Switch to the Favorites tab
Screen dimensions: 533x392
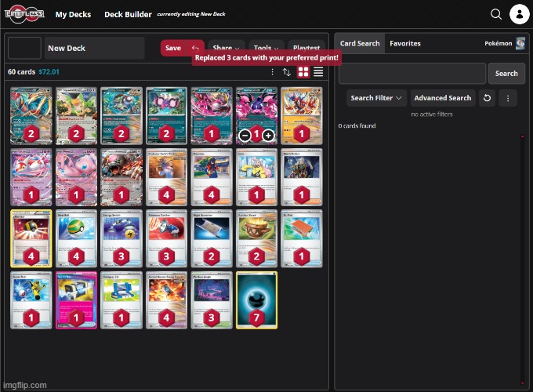coord(405,44)
